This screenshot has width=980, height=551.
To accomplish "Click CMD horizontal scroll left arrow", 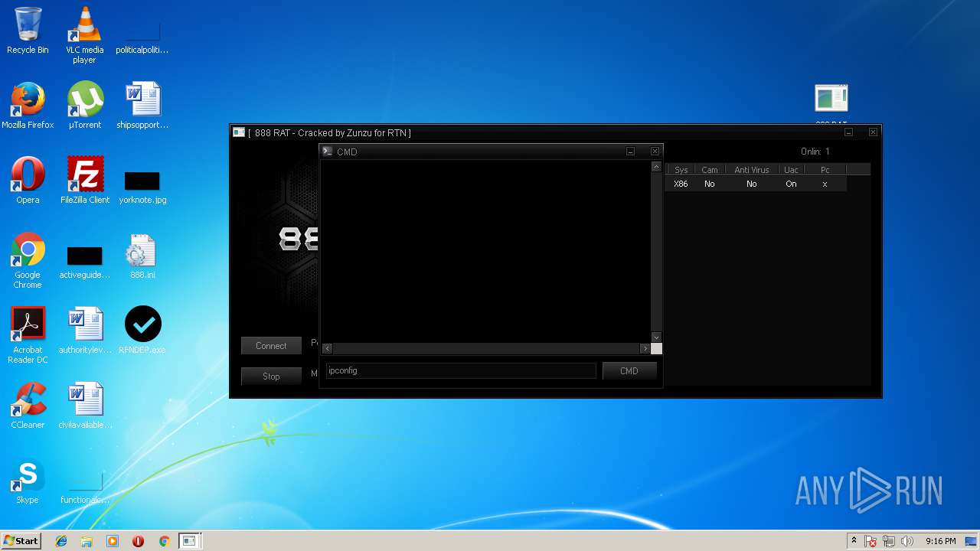I will pyautogui.click(x=328, y=348).
